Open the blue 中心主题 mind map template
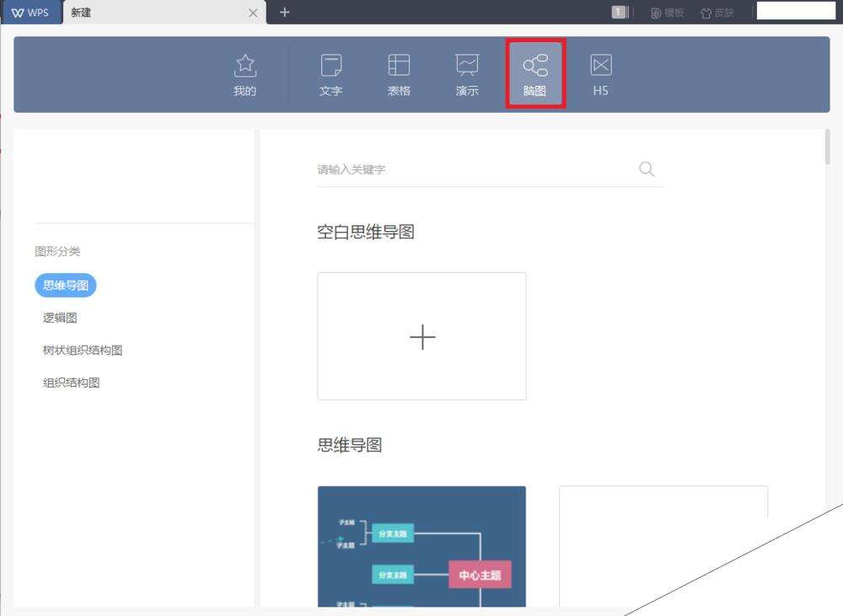This screenshot has width=843, height=616. (422, 546)
